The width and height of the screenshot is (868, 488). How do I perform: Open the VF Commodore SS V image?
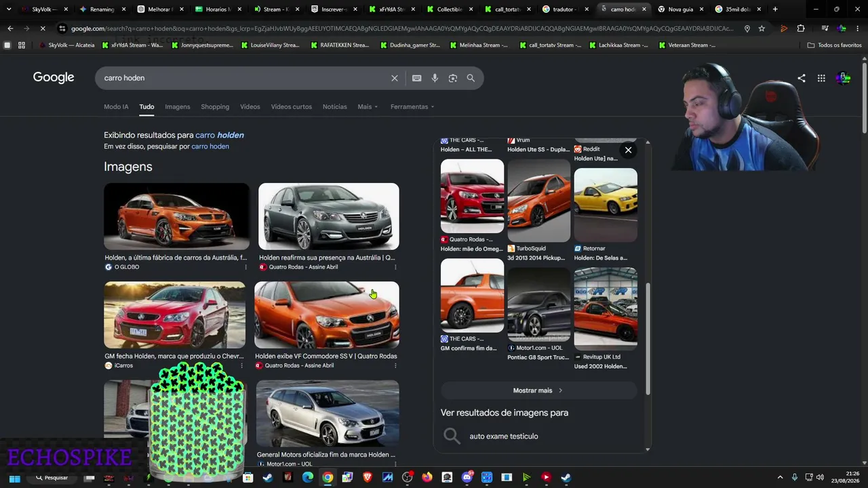[327, 314]
